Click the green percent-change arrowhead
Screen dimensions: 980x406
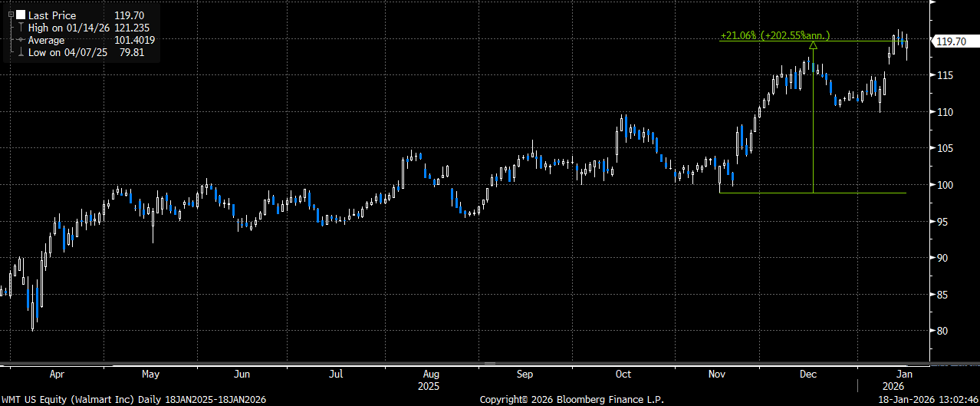coord(812,46)
